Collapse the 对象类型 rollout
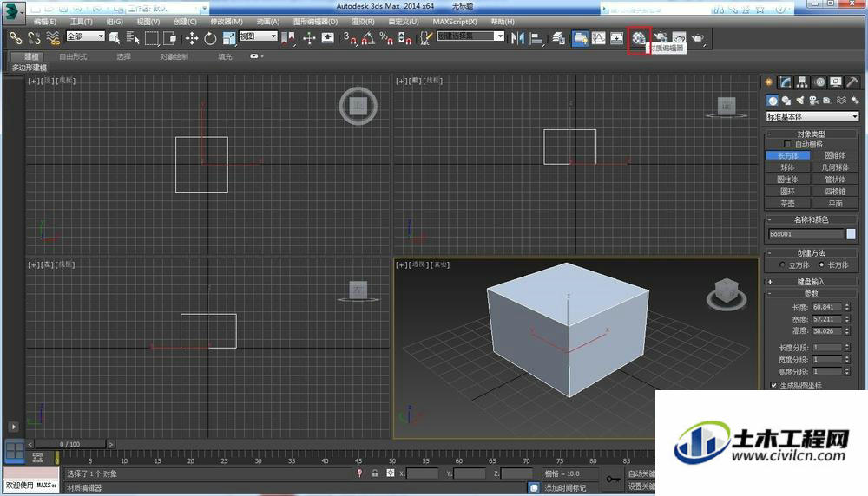 point(812,134)
